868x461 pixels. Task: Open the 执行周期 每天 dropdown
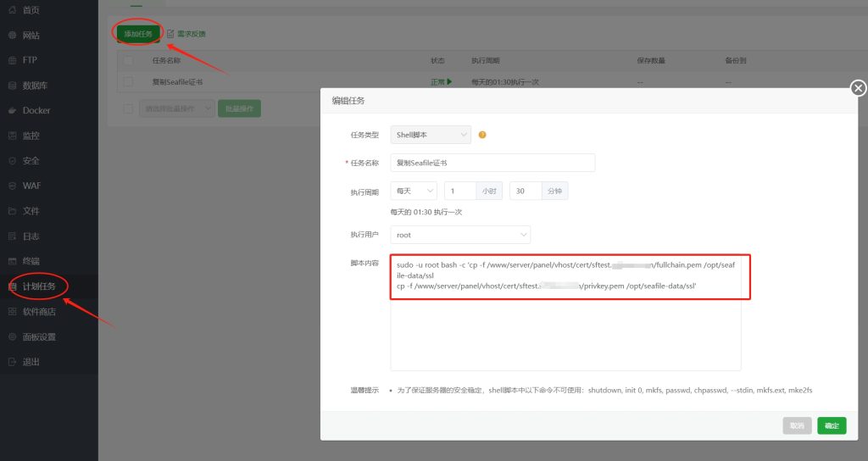tap(414, 191)
